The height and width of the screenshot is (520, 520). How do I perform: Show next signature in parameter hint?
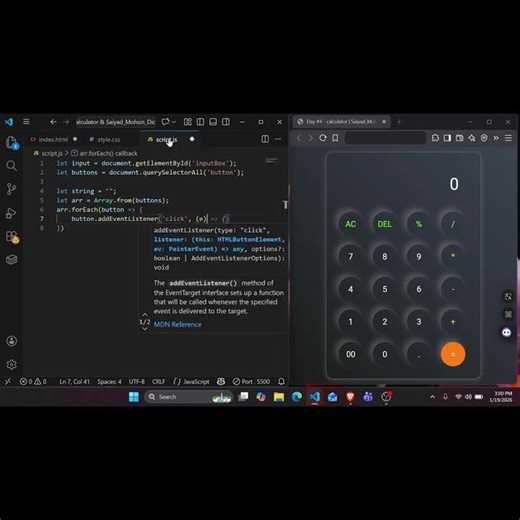tap(145, 329)
